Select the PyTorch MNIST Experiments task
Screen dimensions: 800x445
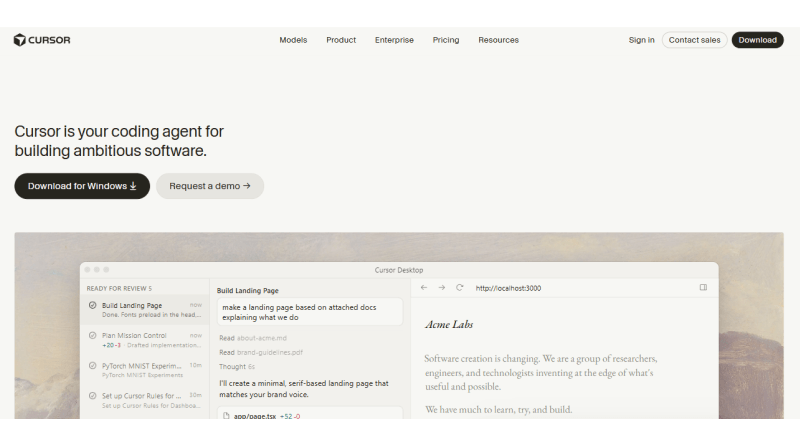[x=144, y=370]
